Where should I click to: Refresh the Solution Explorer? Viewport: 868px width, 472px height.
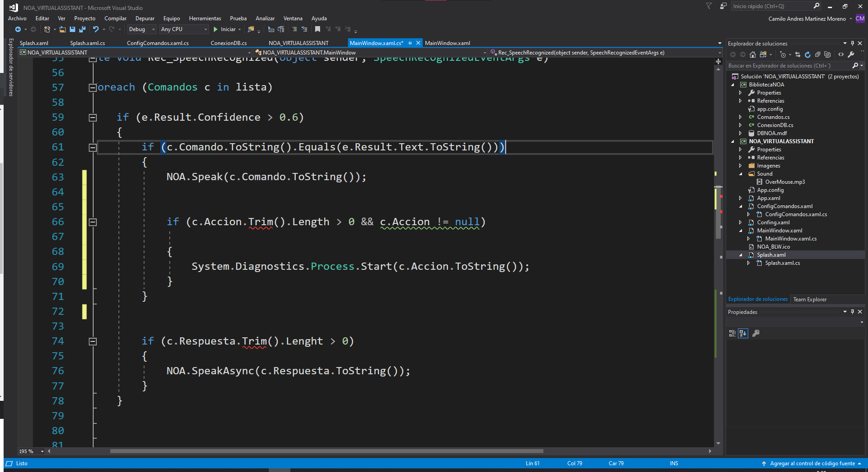point(808,54)
